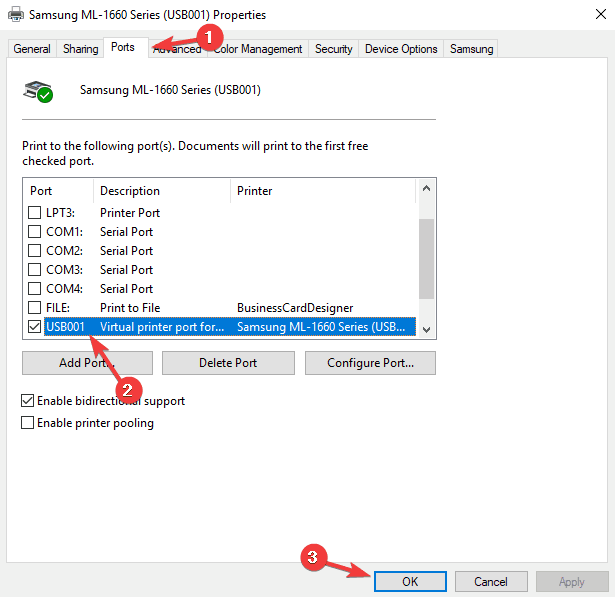Confirm with the OK button
The image size is (615, 597).
click(x=410, y=581)
